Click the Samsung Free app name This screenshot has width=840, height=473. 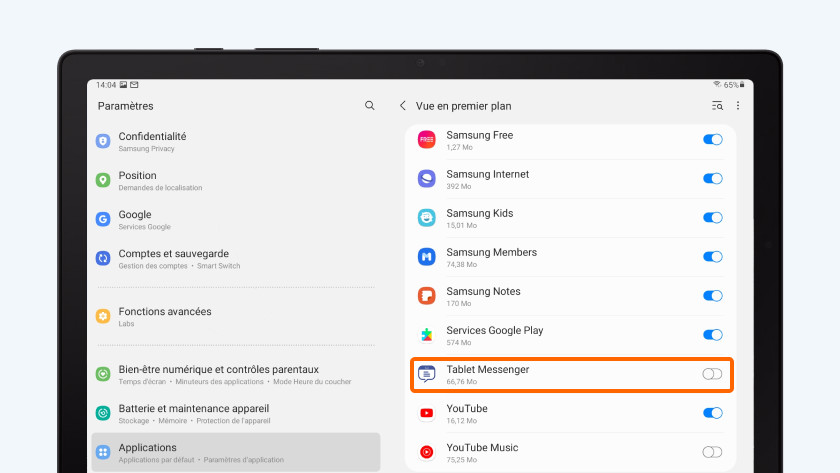[479, 135]
